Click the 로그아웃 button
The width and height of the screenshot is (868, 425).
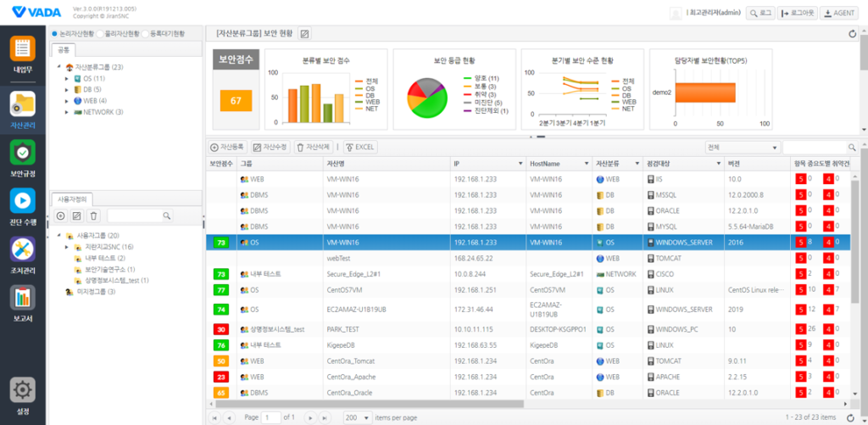coord(798,13)
